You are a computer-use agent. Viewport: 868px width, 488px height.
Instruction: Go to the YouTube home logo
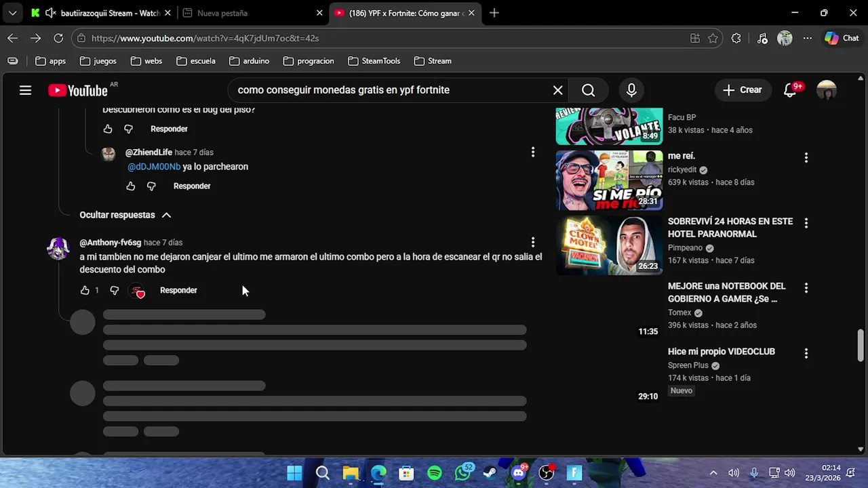[78, 90]
